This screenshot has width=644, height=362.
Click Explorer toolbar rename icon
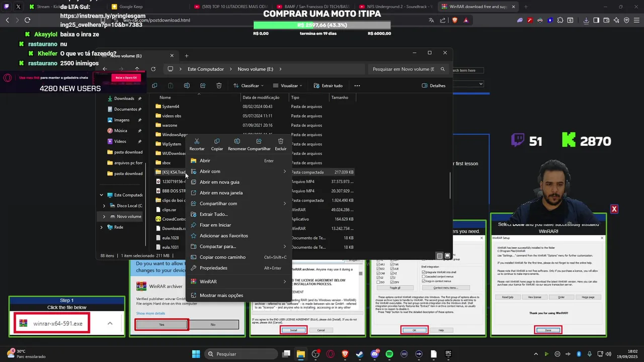click(187, 85)
